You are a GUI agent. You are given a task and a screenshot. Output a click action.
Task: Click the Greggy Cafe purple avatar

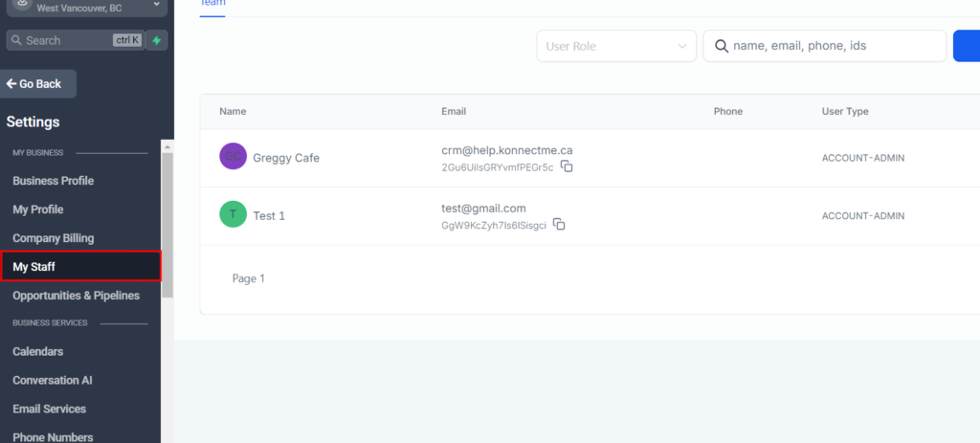(x=233, y=158)
